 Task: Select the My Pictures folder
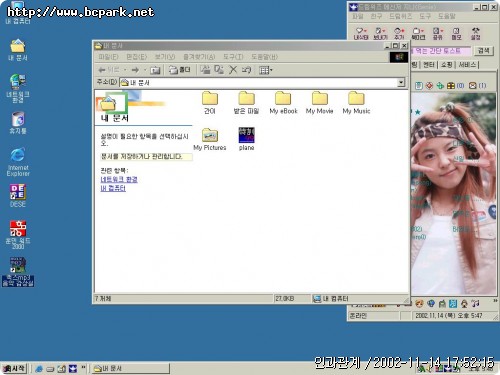point(210,139)
